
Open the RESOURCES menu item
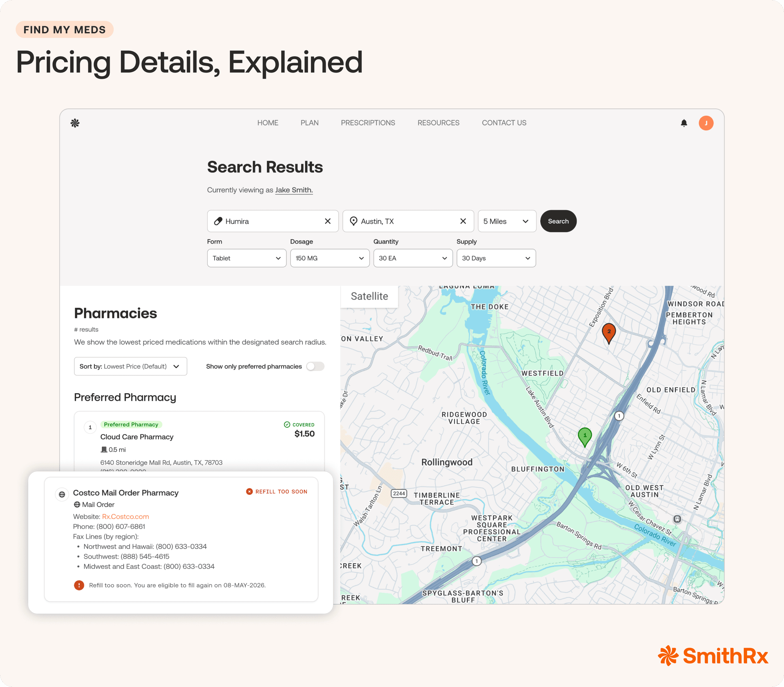pyautogui.click(x=438, y=123)
